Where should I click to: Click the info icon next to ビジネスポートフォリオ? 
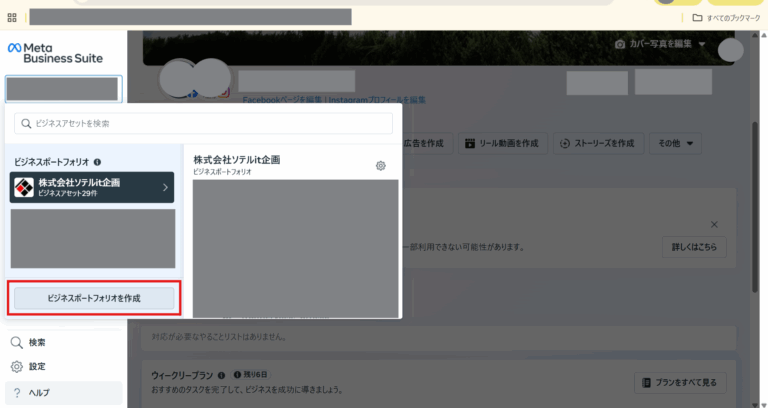pyautogui.click(x=97, y=162)
